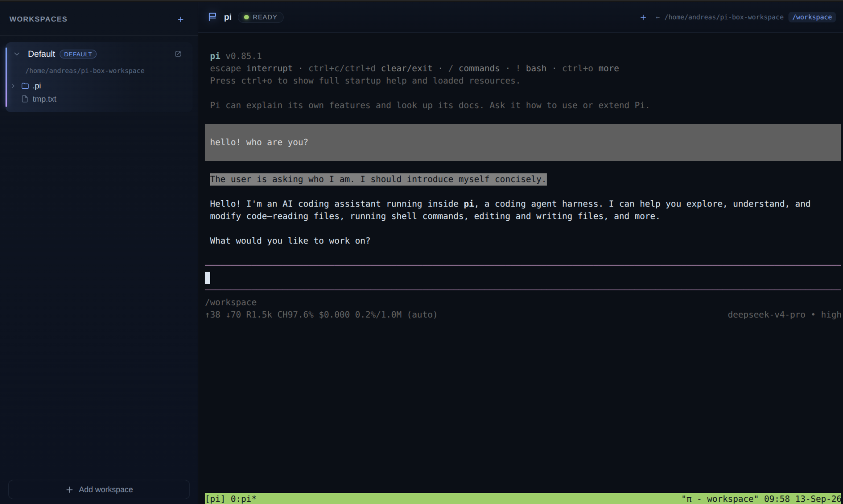The height and width of the screenshot is (504, 843).
Task: Expand the .pi folder arrow
Action: 13,86
